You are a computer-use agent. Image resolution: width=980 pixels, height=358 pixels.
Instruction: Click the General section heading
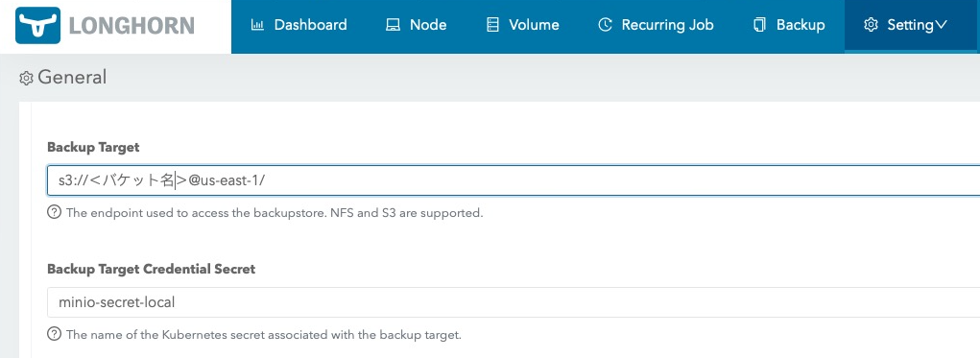(73, 78)
